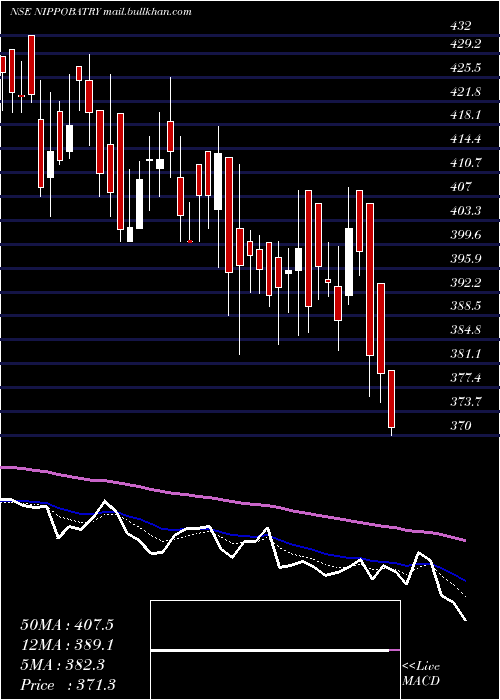Select the 429.2 price axis label
This screenshot has width=500, height=700.
[x=465, y=44]
